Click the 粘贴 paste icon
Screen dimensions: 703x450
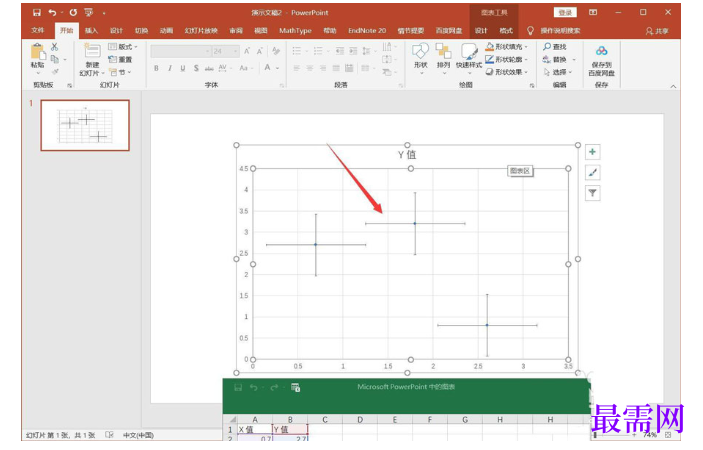coord(38,52)
